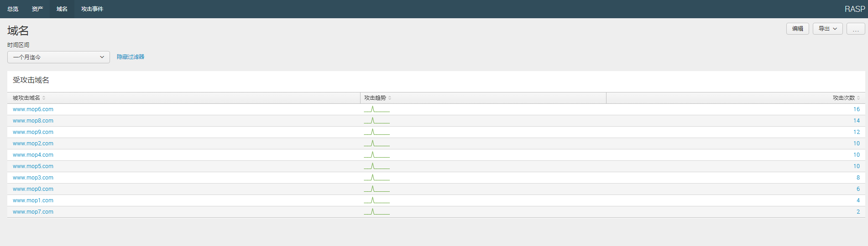The height and width of the screenshot is (246, 868).
Task: Click the sparkline trend for www.mop6.com
Action: click(376, 109)
